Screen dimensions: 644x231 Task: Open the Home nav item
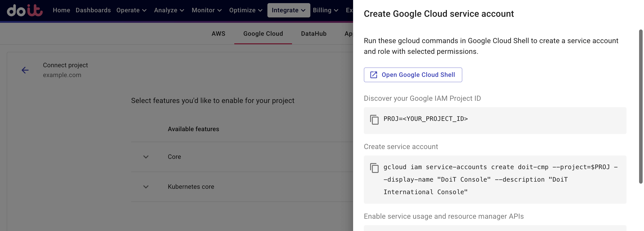point(61,10)
